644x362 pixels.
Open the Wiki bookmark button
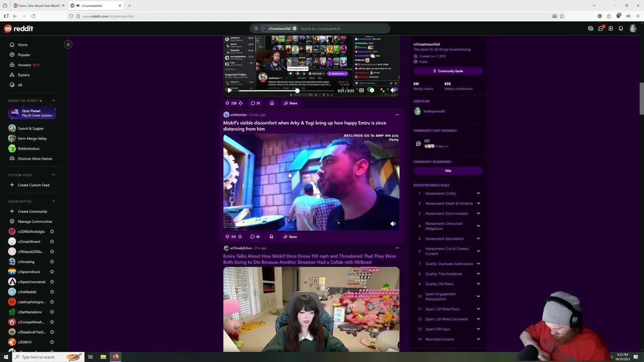448,171
